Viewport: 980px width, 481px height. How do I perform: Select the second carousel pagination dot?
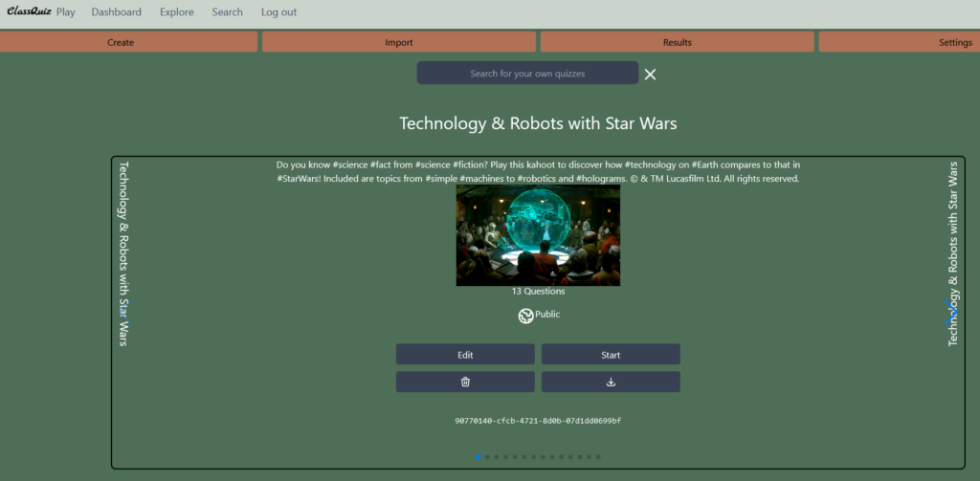[x=487, y=457]
